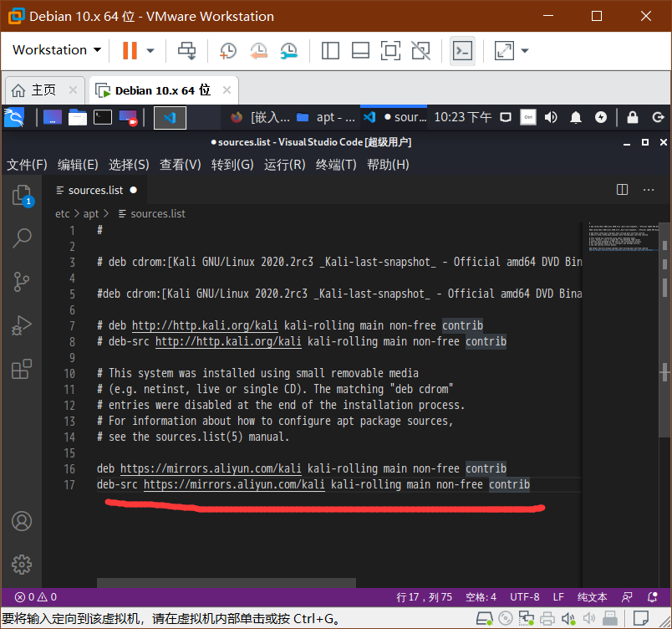Select language mode 纯文本
The height and width of the screenshot is (629, 672).
pyautogui.click(x=592, y=597)
